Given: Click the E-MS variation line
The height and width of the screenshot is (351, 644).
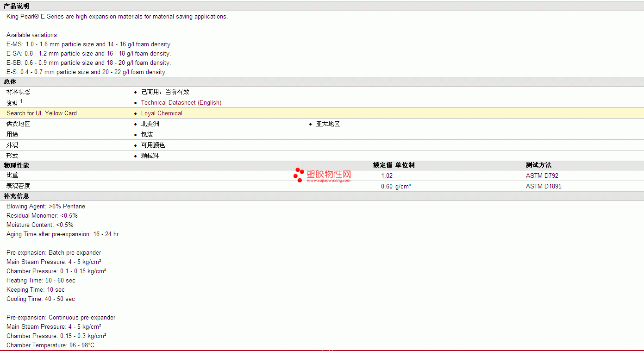Looking at the screenshot, I should (x=89, y=44).
